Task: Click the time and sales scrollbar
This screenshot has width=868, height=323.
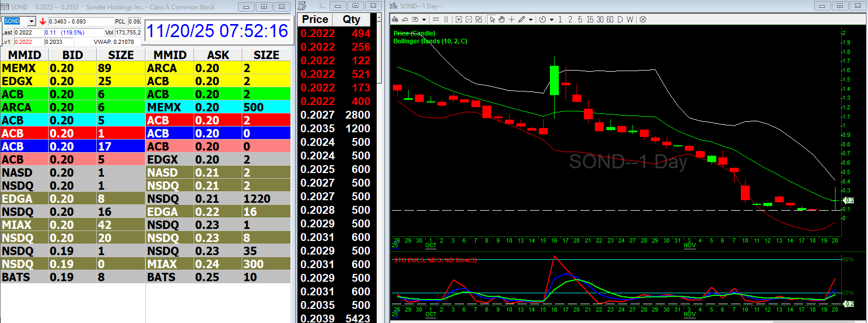Action: point(379,52)
